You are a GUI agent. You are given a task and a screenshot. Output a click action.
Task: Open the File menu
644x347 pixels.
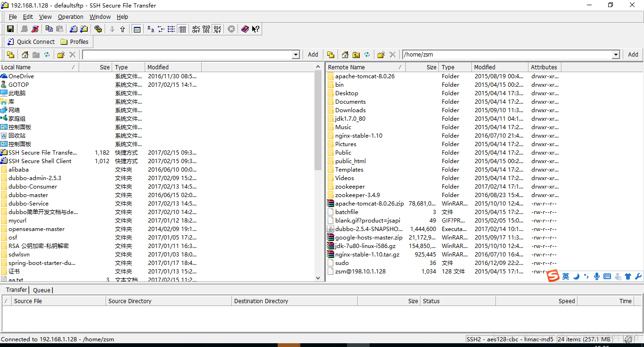point(13,17)
